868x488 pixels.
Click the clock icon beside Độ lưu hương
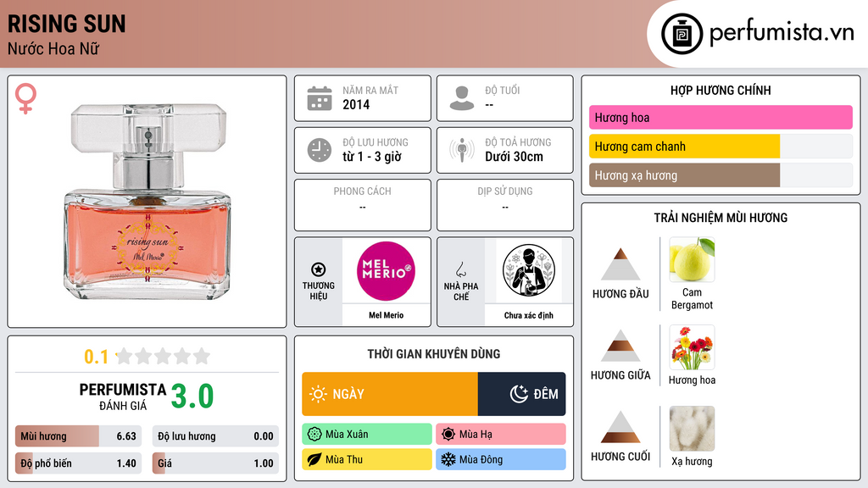tap(320, 150)
